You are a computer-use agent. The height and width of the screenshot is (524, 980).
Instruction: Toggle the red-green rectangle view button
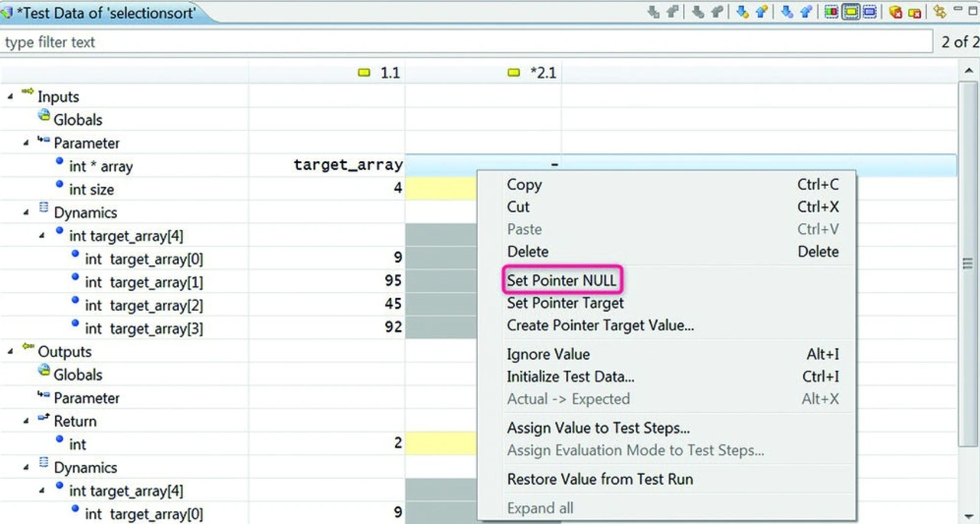pyautogui.click(x=831, y=12)
